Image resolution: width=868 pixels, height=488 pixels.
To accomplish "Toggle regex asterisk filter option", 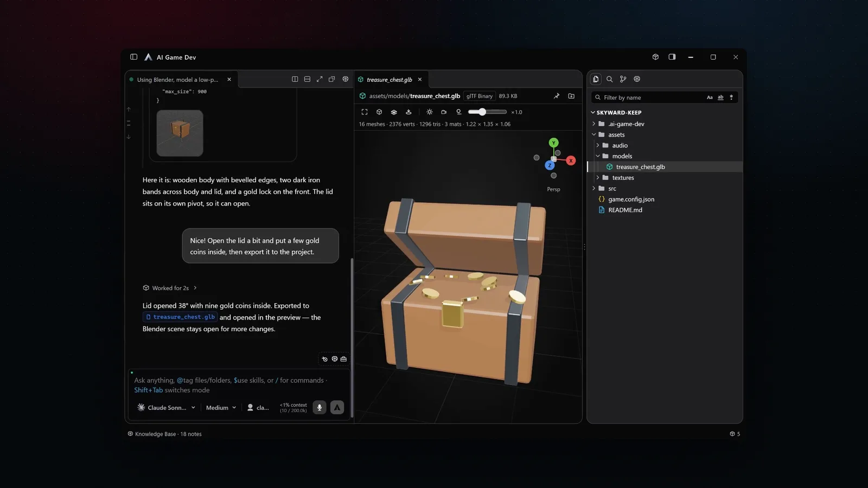I will 731,98.
